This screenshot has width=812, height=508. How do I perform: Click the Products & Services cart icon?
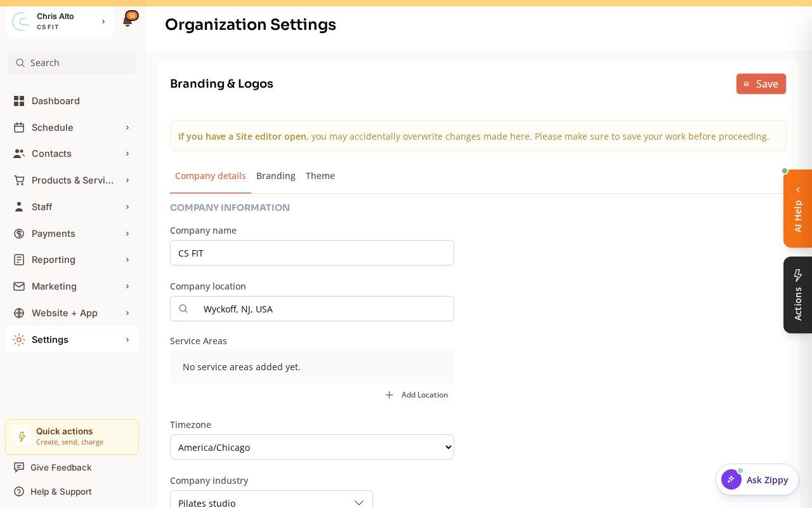click(x=19, y=180)
